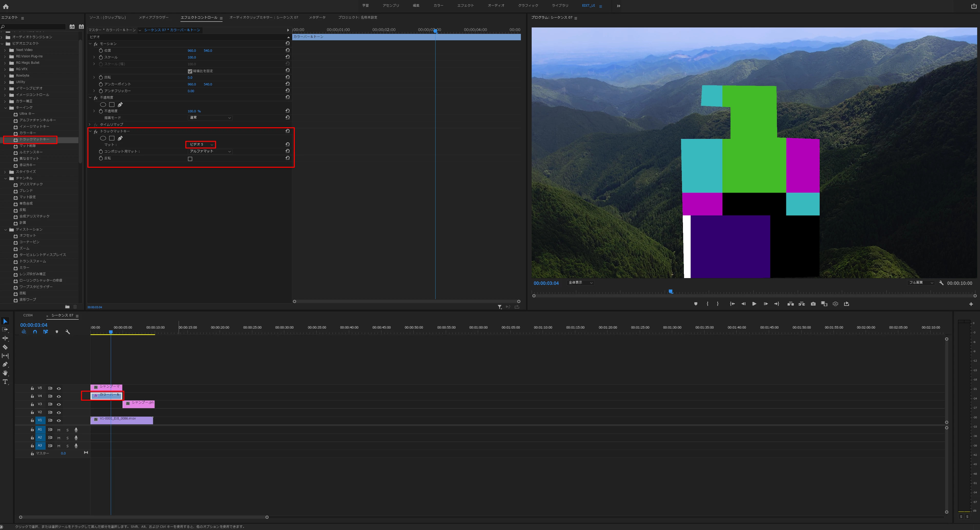Screen dimensions: 980x530
Task: Click the home icon at top left
Action: pos(6,6)
